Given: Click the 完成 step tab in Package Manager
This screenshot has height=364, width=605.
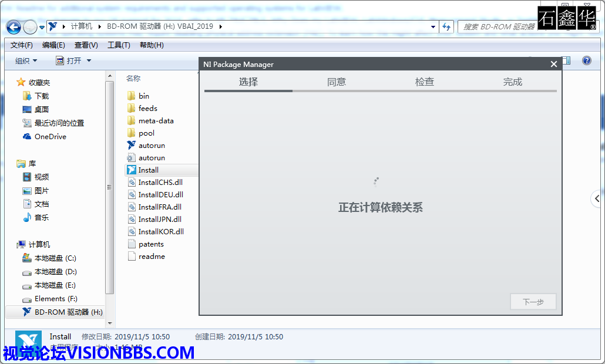Looking at the screenshot, I should point(512,82).
